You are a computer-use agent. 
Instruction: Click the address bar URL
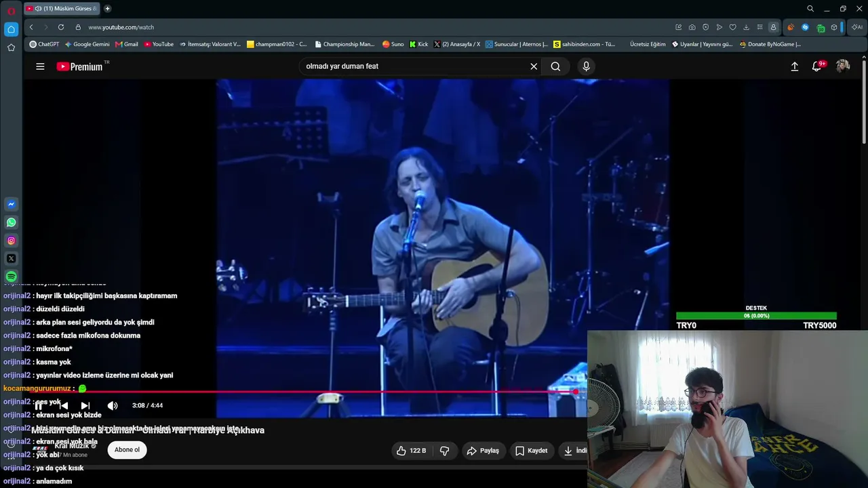coord(121,27)
